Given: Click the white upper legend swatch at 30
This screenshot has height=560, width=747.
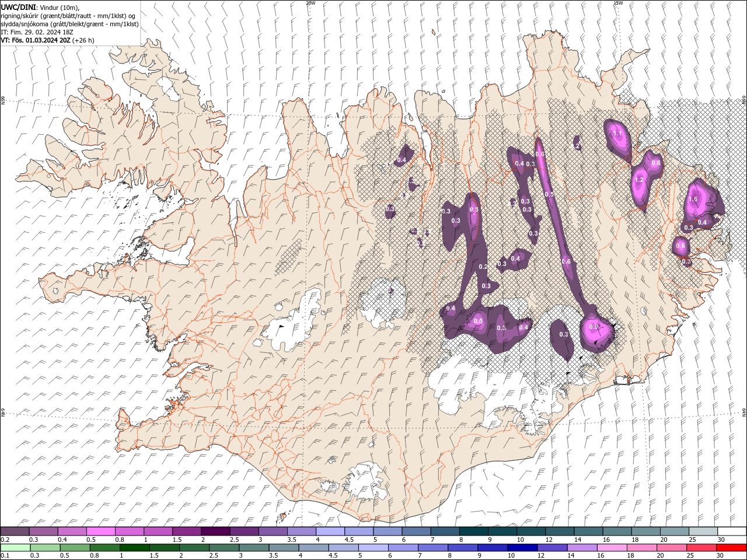Looking at the screenshot, I should (732, 531).
